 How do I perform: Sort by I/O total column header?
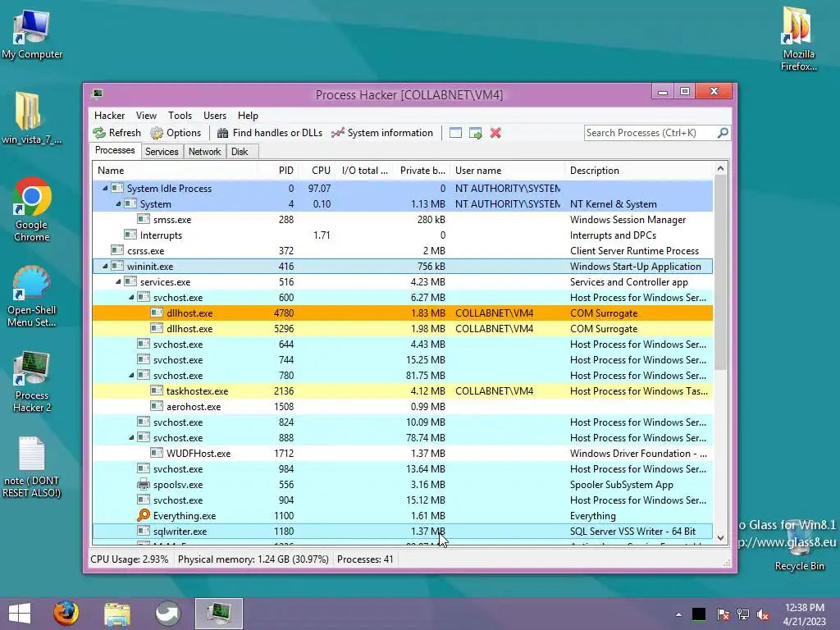coord(364,171)
